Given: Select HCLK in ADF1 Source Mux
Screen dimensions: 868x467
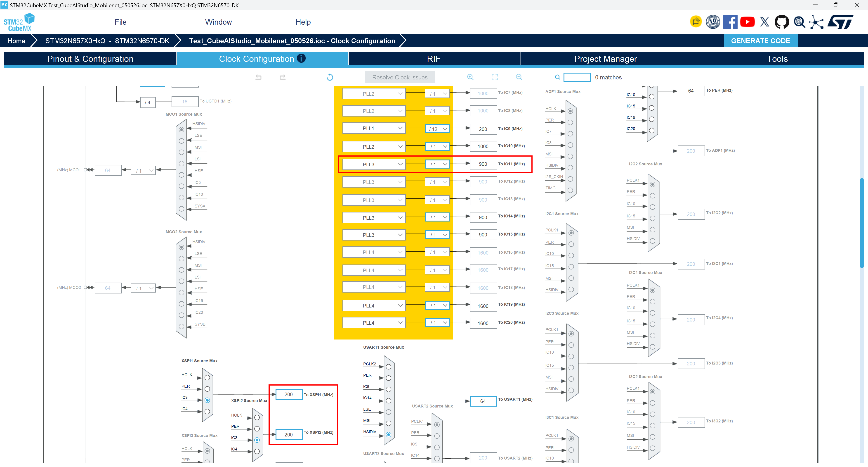Looking at the screenshot, I should click(x=570, y=111).
